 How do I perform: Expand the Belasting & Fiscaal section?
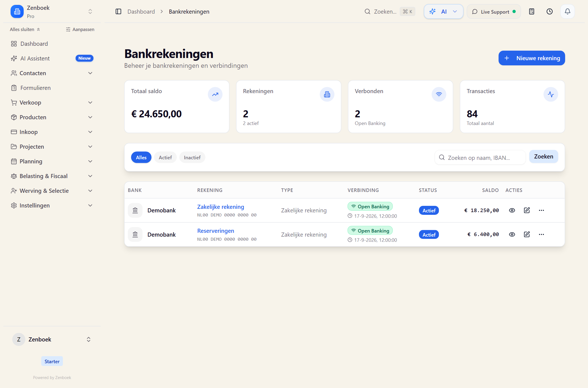coord(52,176)
